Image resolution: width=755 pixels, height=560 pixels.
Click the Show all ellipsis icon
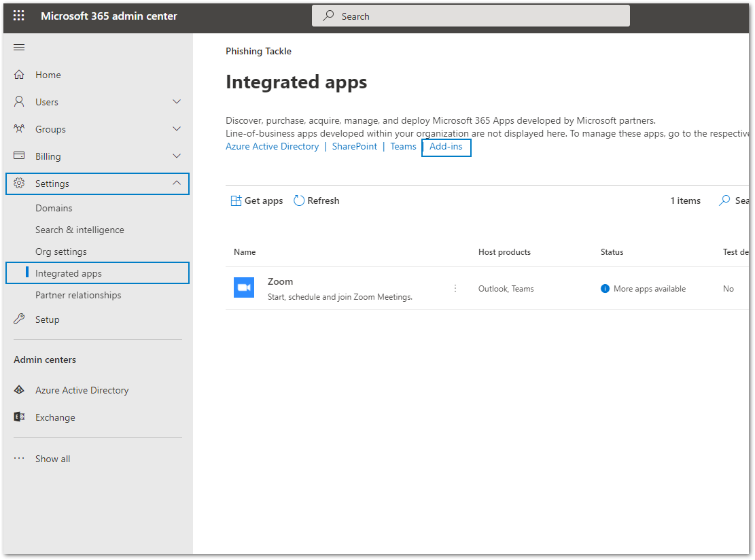(x=19, y=459)
